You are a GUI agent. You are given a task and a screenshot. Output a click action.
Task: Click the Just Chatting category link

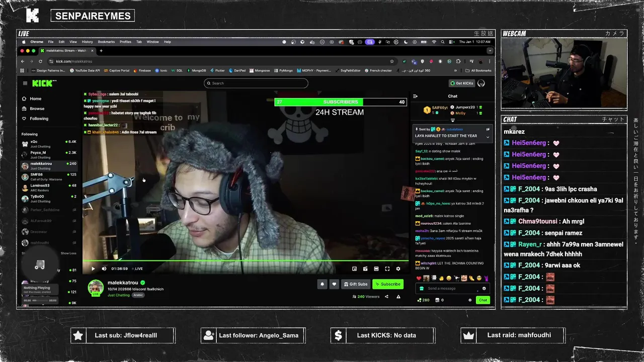[x=119, y=295]
